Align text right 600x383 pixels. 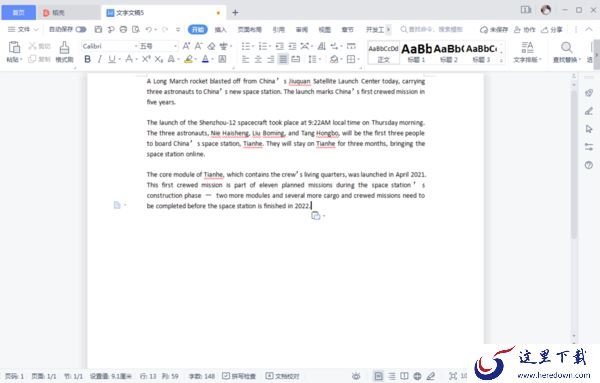pyautogui.click(x=271, y=59)
